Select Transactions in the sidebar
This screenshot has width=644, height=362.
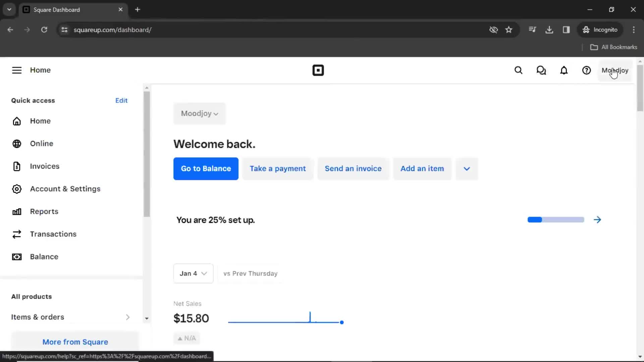(53, 234)
